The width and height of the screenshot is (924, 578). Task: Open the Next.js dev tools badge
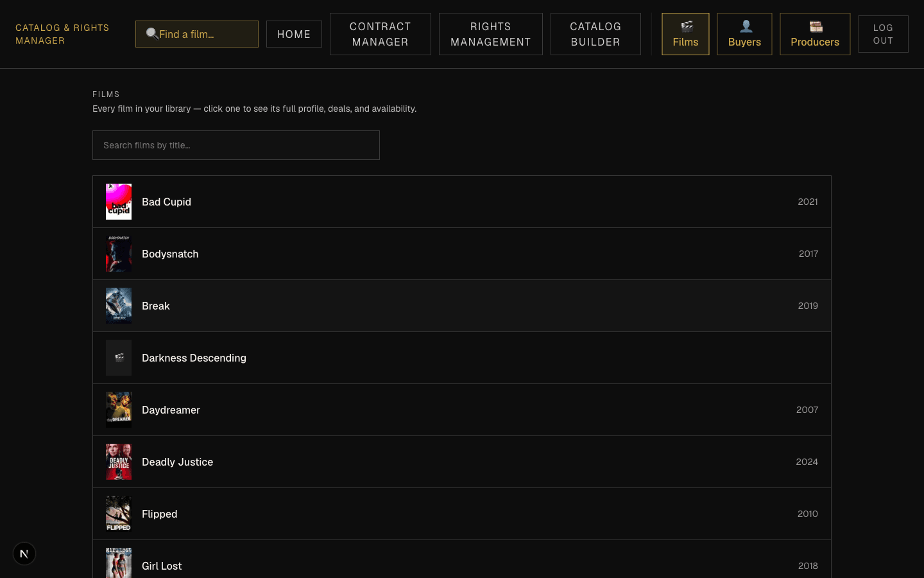point(24,554)
